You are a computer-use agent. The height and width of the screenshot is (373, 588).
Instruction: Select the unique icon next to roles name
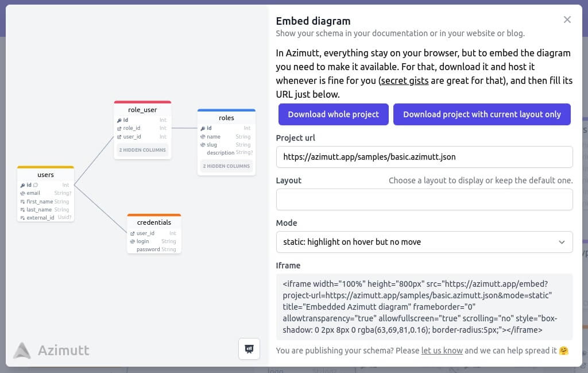pyautogui.click(x=203, y=137)
